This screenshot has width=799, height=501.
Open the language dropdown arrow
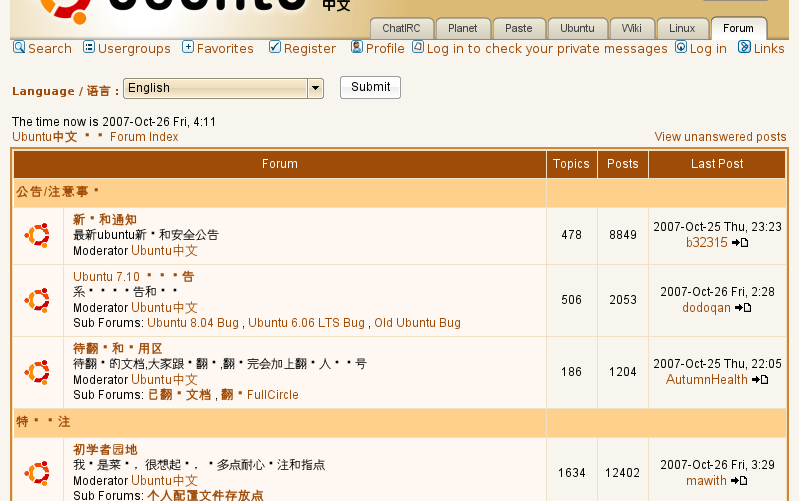(315, 88)
